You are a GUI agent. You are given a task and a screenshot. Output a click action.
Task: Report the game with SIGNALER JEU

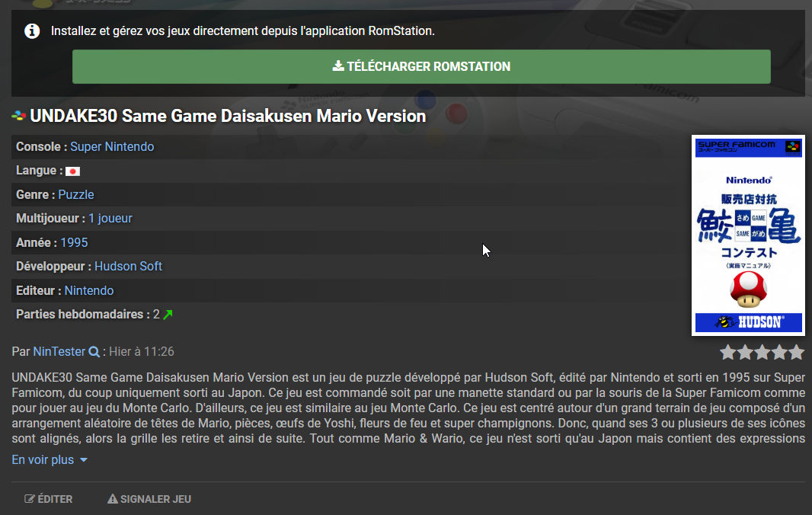pos(149,499)
